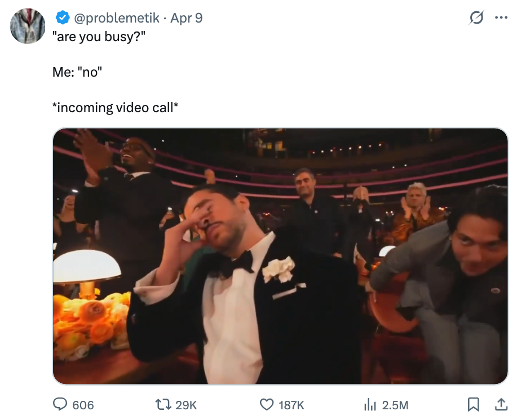Open the reply speech bubble icon

click(x=60, y=404)
